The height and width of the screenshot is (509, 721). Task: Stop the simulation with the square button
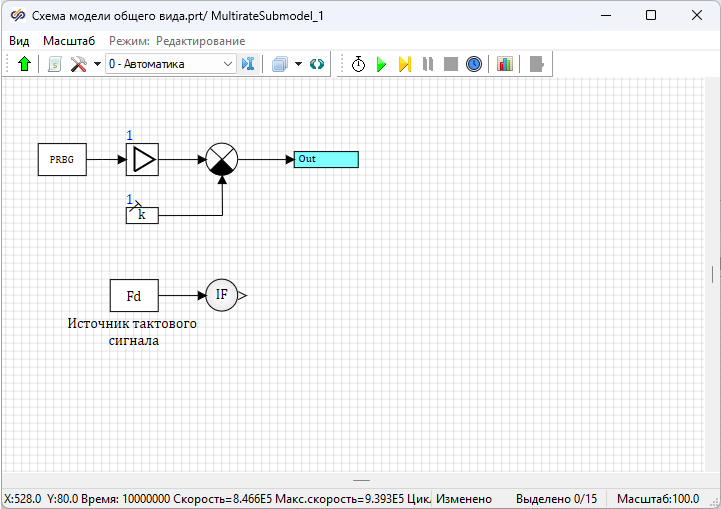(451, 64)
